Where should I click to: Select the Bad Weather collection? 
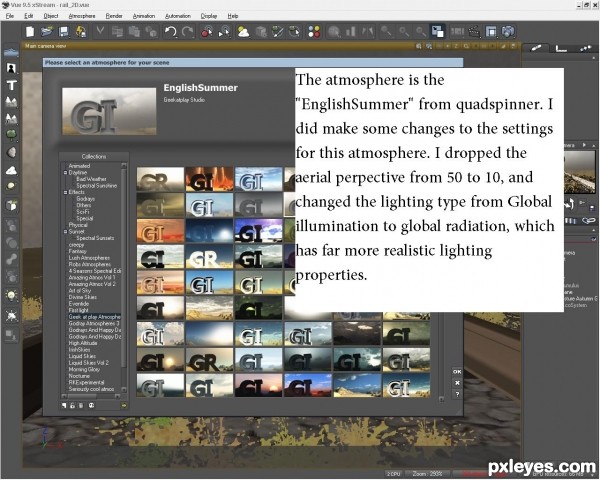point(91,179)
